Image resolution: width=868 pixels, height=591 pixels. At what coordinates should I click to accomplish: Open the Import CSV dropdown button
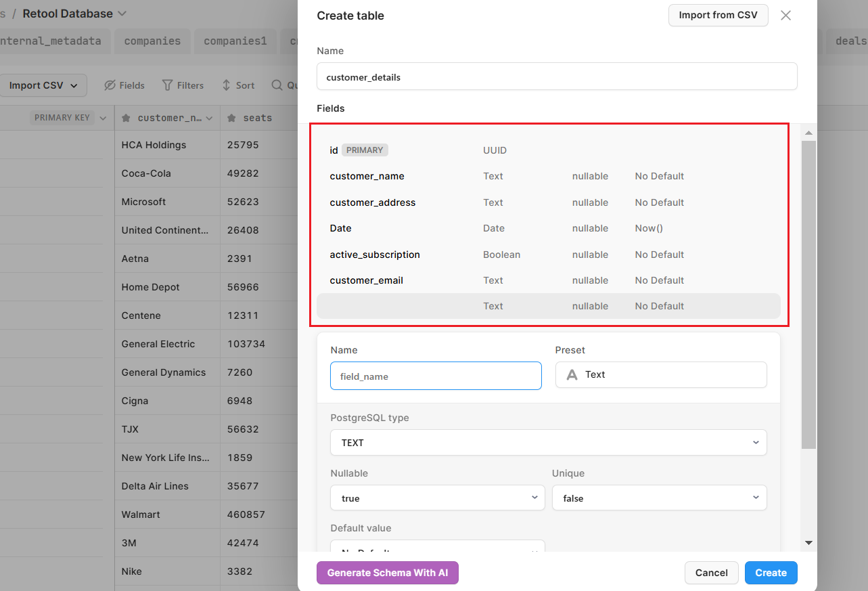click(43, 85)
